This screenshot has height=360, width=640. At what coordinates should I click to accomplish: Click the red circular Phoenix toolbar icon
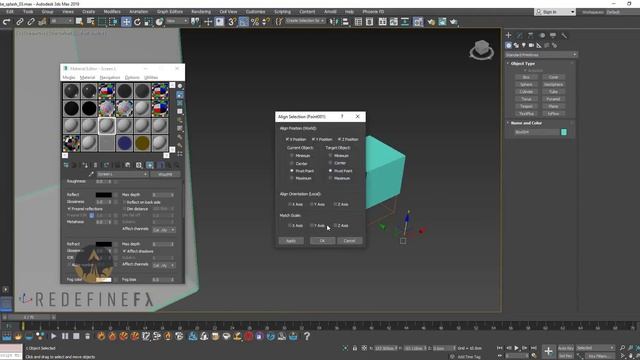point(249,336)
